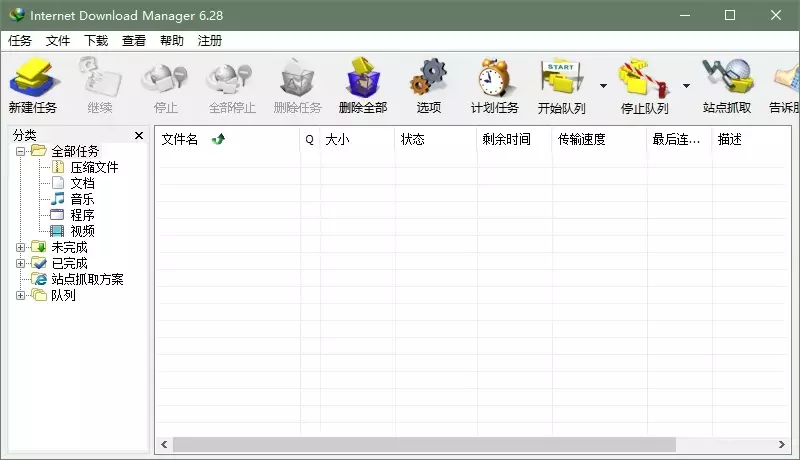
Task: Click the 删除任务 (delete task) toolbar icon
Action: pos(297,78)
